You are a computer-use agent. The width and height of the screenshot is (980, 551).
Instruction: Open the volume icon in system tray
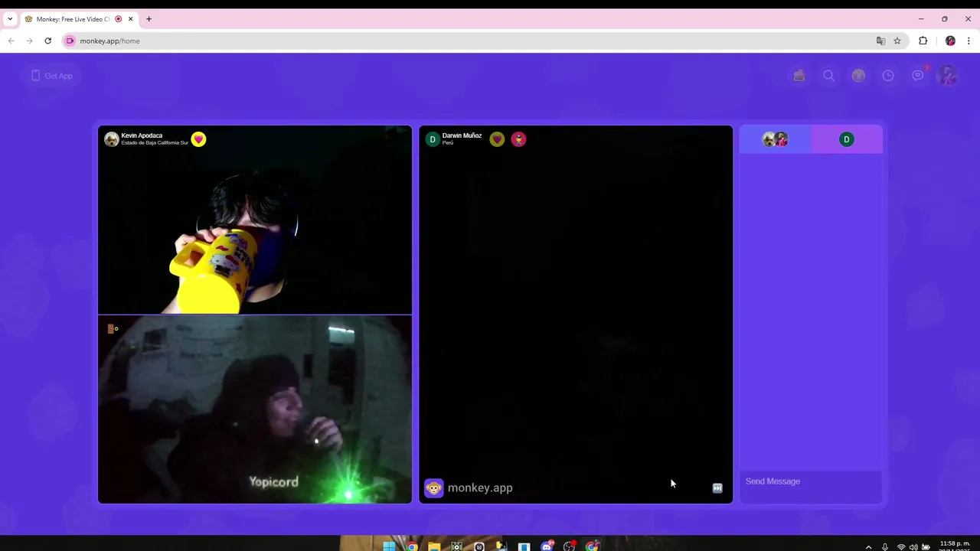(913, 547)
